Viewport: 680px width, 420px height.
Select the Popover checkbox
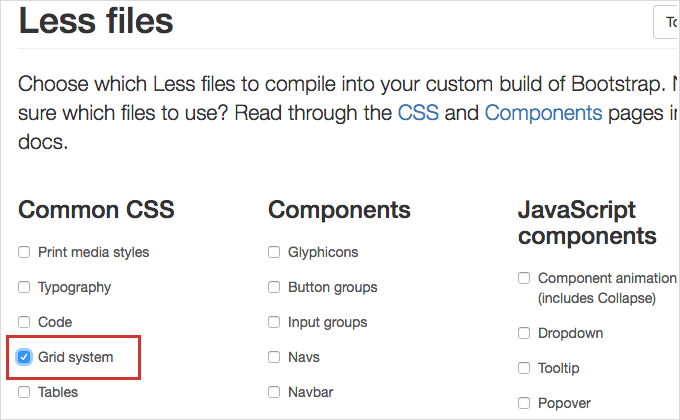[524, 403]
